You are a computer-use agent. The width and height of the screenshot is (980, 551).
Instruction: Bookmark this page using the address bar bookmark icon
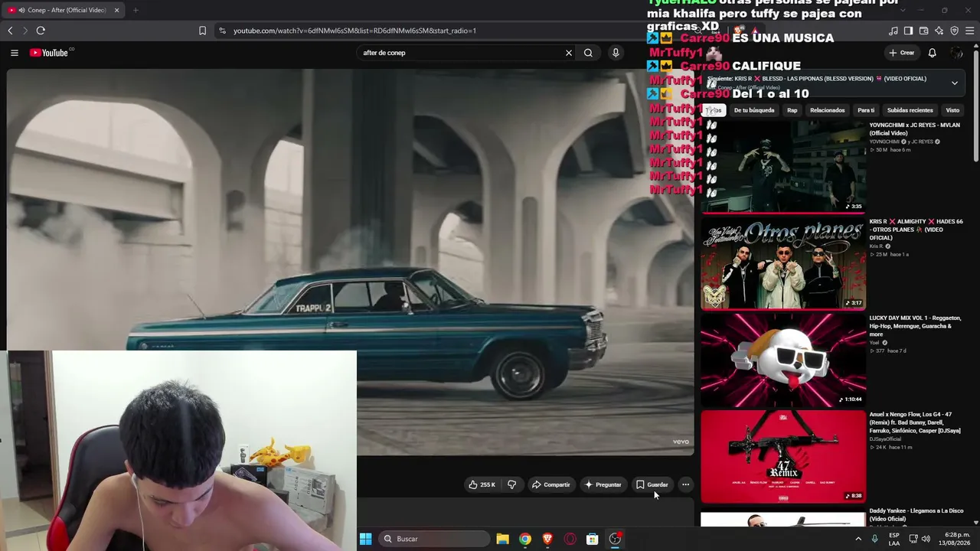(x=202, y=31)
